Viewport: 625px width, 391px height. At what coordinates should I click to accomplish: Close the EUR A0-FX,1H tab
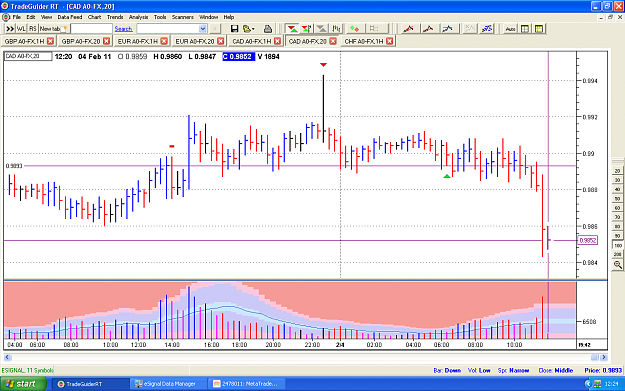[164, 41]
